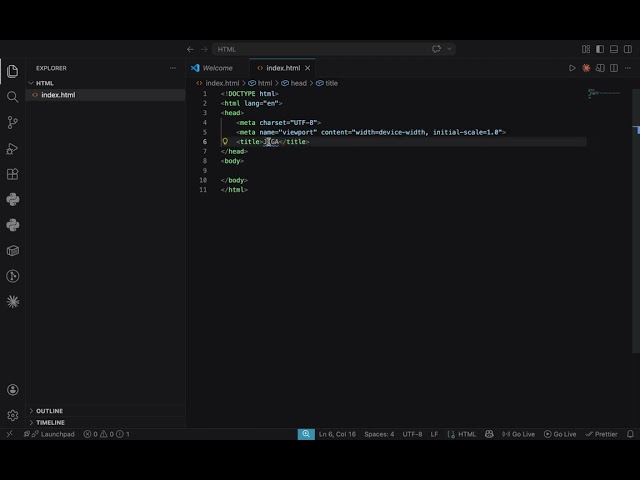640x480 pixels.
Task: Click the DOCTYPE html text on line 1
Action: click(x=250, y=94)
